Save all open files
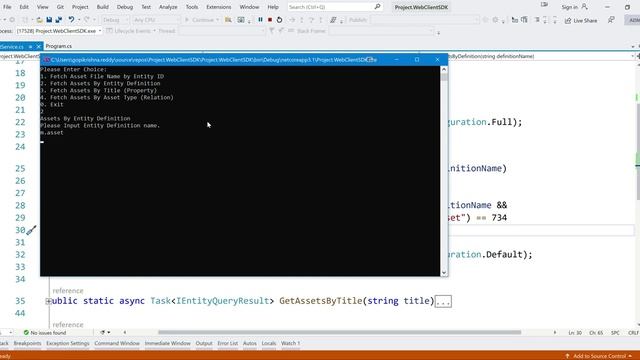The width and height of the screenshot is (640, 360). pos(59,20)
